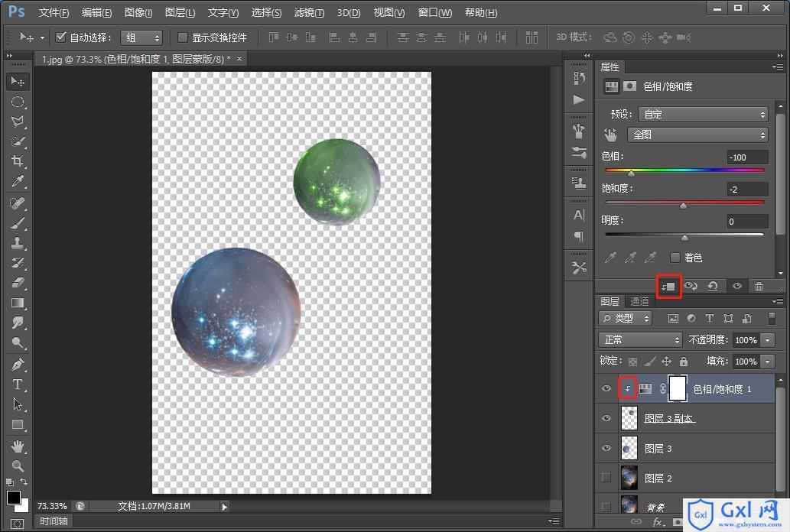
Task: Open the Preset dropdown showing 自定
Action: (x=703, y=115)
